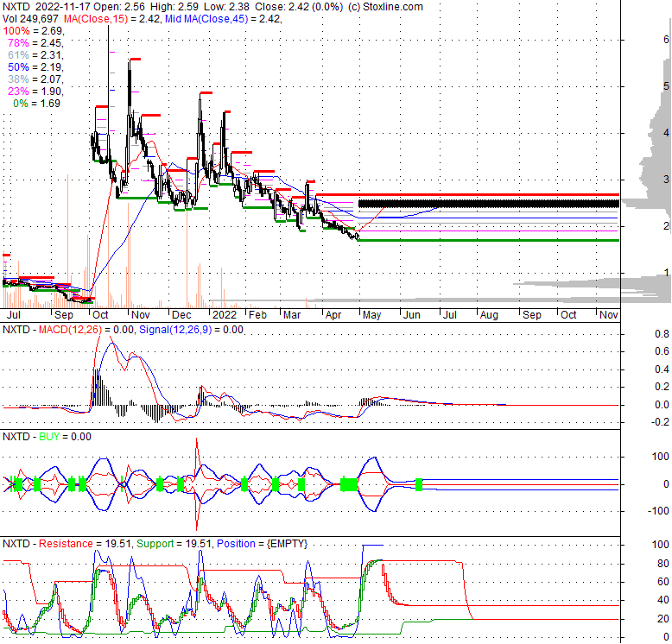This screenshot has width=672, height=644.
Task: Click the first "Sep" month label on the time axis
Action: 63,315
